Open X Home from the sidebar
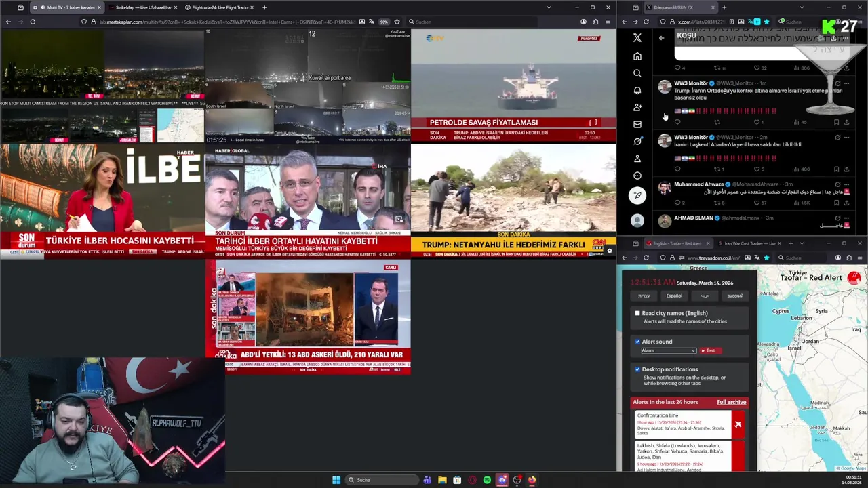 pos(637,56)
